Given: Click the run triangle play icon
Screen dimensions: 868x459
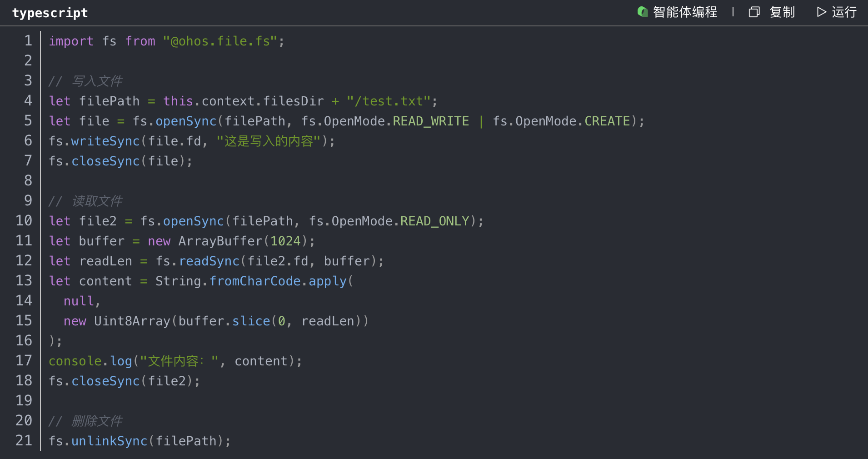Looking at the screenshot, I should (x=821, y=12).
